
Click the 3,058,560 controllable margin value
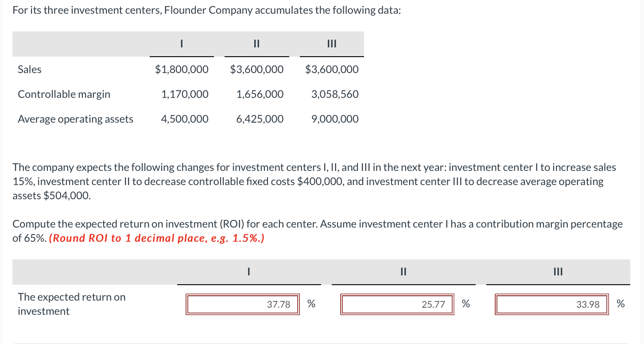pyautogui.click(x=335, y=94)
